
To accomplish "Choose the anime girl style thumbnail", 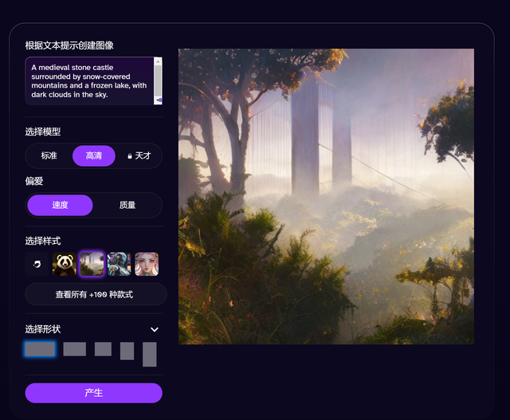I will tap(147, 264).
